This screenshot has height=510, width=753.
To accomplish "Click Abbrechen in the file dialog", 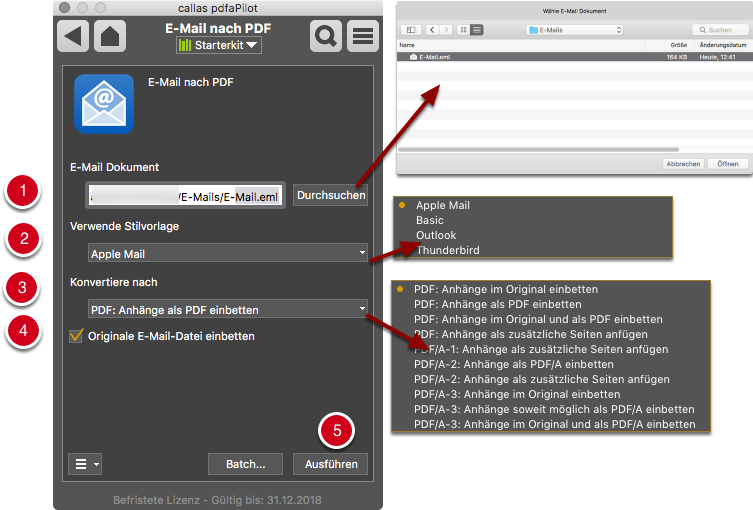I will coord(683,164).
